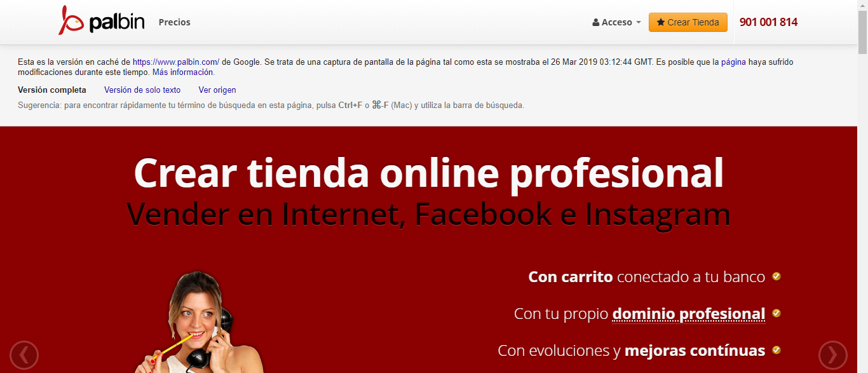This screenshot has width=868, height=373.
Task: Click the phone number 901 001 814
Action: coord(768,22)
